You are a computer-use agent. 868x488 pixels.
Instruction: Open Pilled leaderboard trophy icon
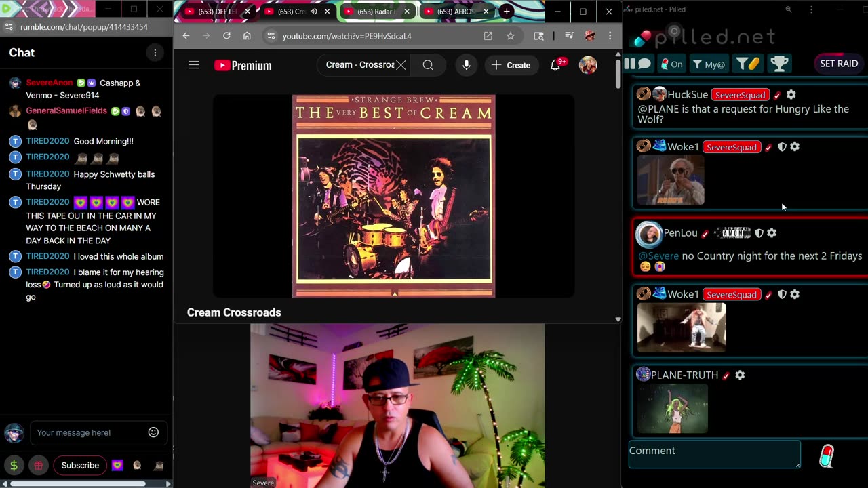coord(779,64)
